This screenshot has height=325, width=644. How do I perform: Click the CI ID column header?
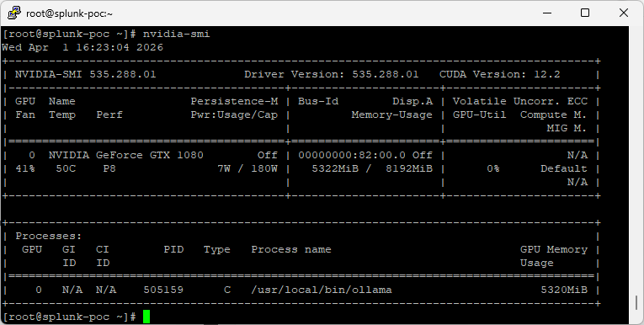[103, 256]
